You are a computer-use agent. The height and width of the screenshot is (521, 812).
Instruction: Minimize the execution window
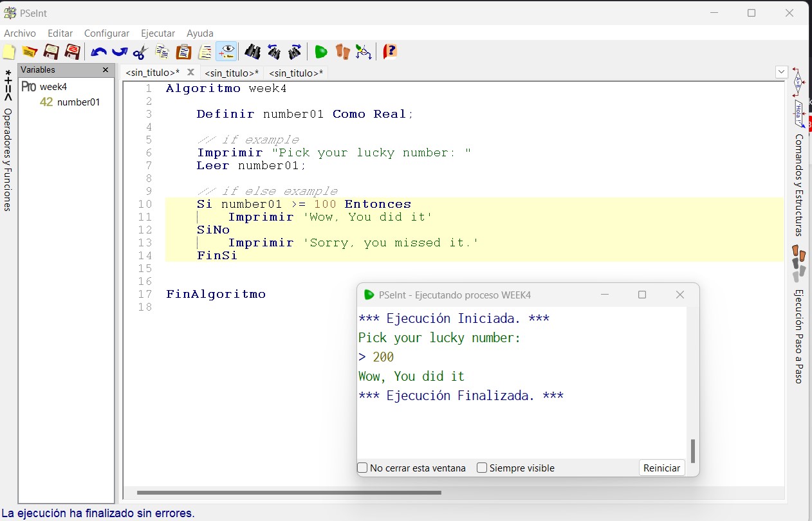point(605,295)
